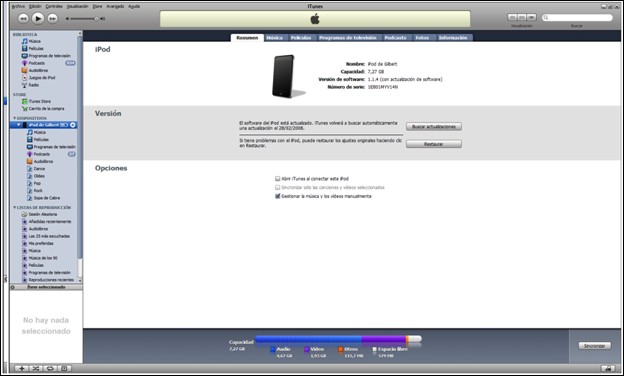Open Música de los 90 playlist
Image resolution: width=624 pixels, height=376 pixels.
(x=39, y=258)
